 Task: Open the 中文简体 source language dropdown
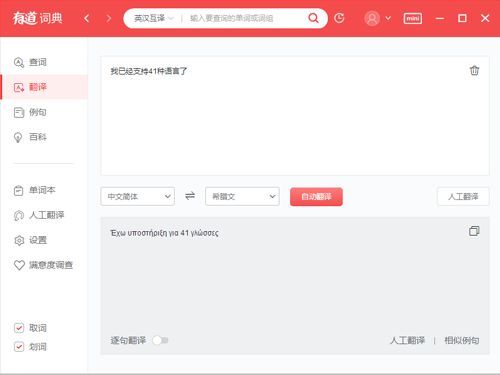pyautogui.click(x=137, y=196)
